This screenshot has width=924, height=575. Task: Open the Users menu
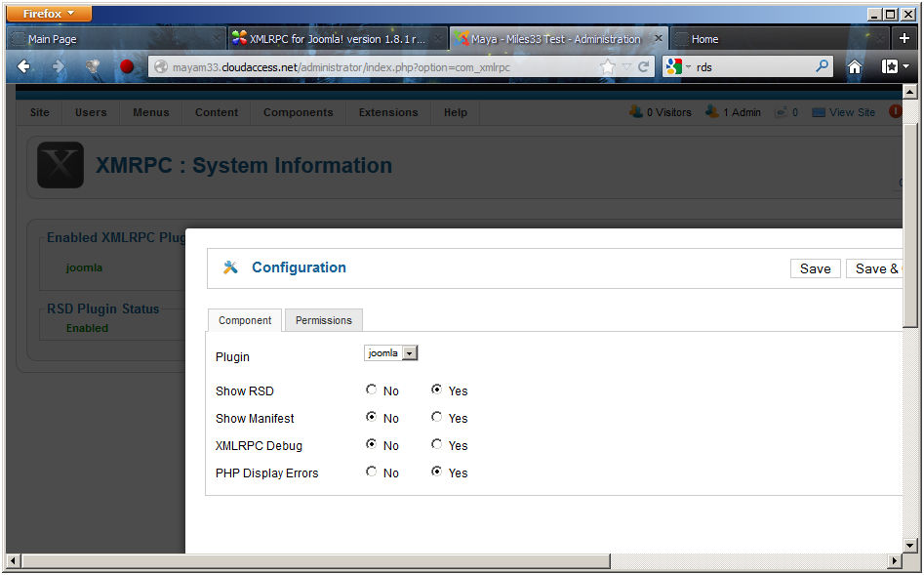tap(91, 112)
